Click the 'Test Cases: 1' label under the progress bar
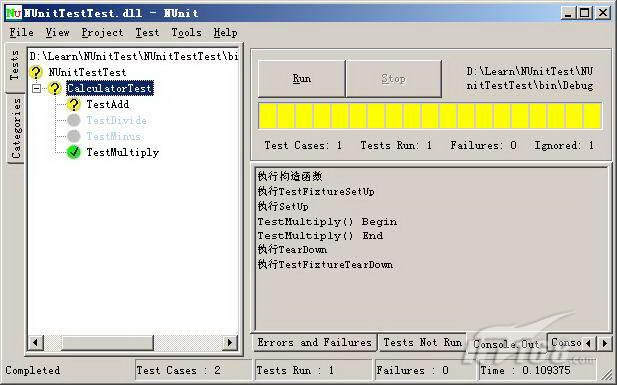 [303, 145]
